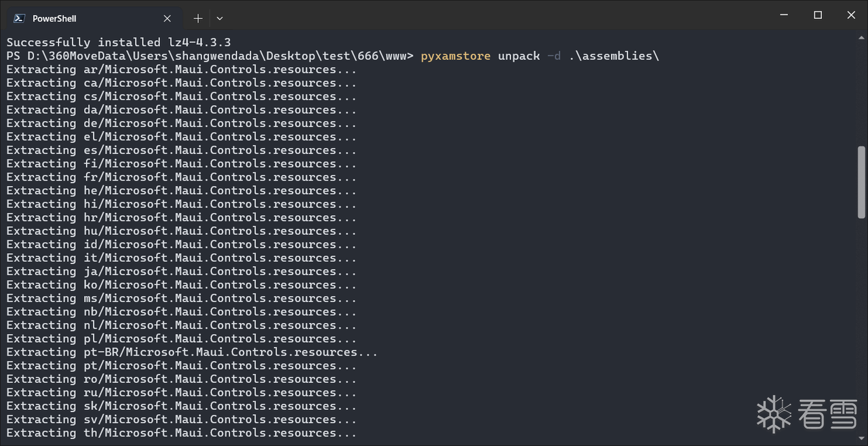This screenshot has height=446, width=868.
Task: Click the empty title bar area
Action: point(475,15)
